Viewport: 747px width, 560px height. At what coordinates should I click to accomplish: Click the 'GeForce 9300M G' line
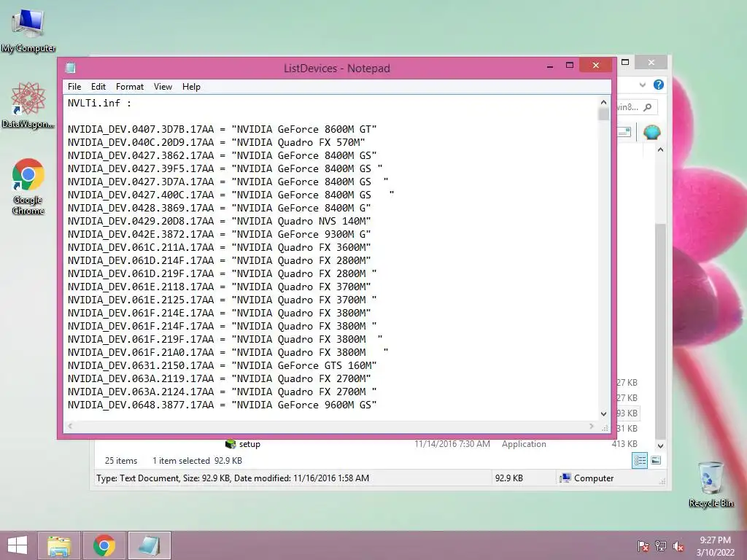(219, 234)
